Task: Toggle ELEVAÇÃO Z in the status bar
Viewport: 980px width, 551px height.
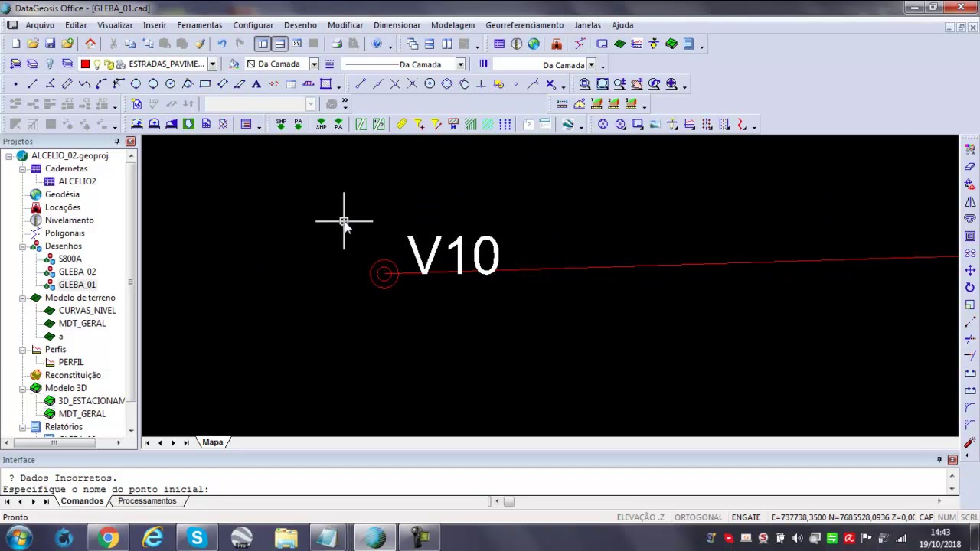Action: 640,517
